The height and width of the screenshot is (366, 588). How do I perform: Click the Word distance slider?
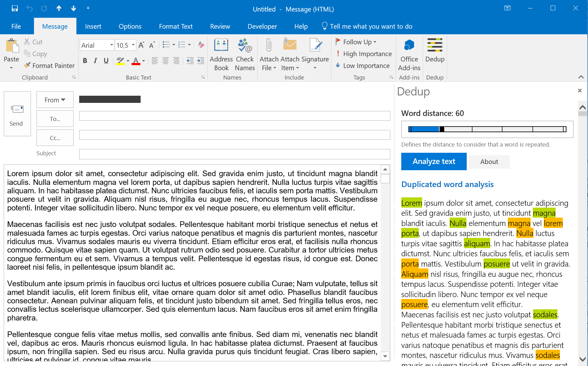(x=487, y=129)
